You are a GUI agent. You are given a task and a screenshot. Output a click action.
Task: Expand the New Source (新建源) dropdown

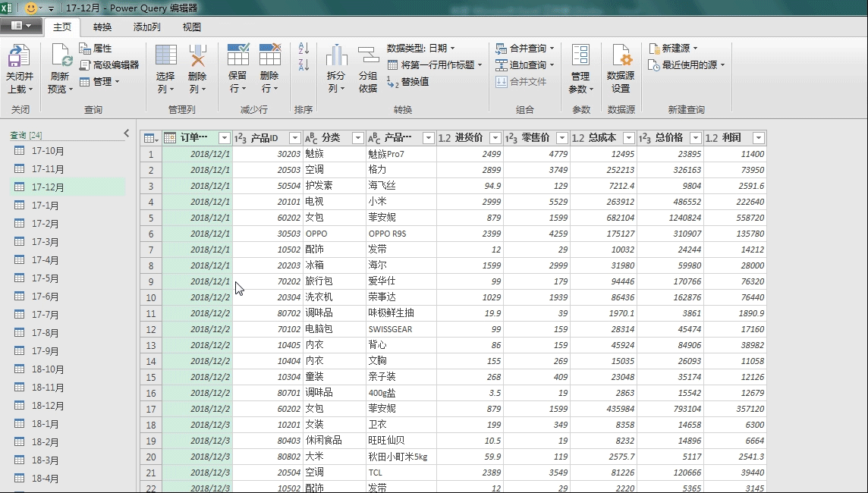[695, 49]
